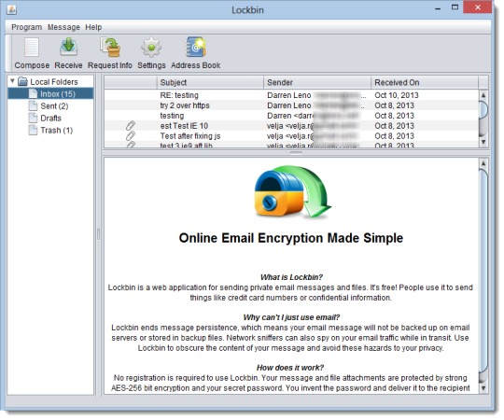The height and width of the screenshot is (420, 504).
Task: Sort by Received On column header
Action: 425,82
